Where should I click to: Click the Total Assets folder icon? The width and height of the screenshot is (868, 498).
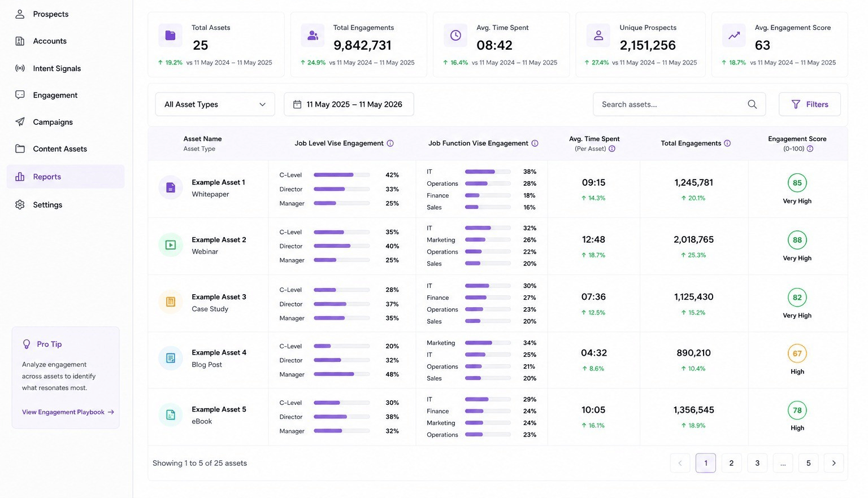(x=170, y=36)
